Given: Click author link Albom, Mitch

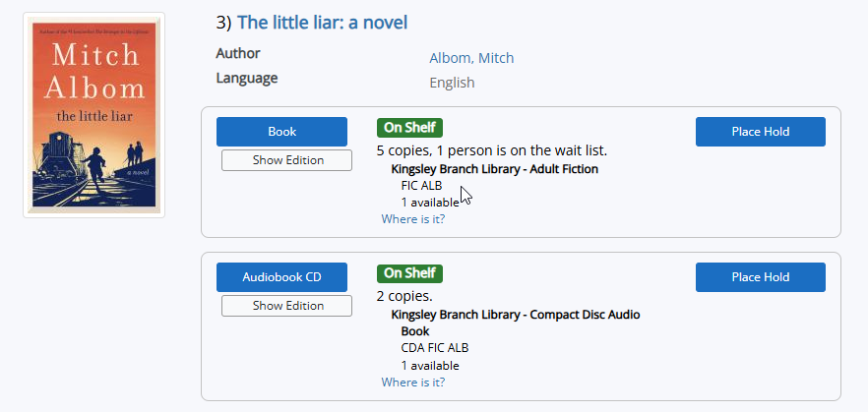Looking at the screenshot, I should tap(471, 58).
